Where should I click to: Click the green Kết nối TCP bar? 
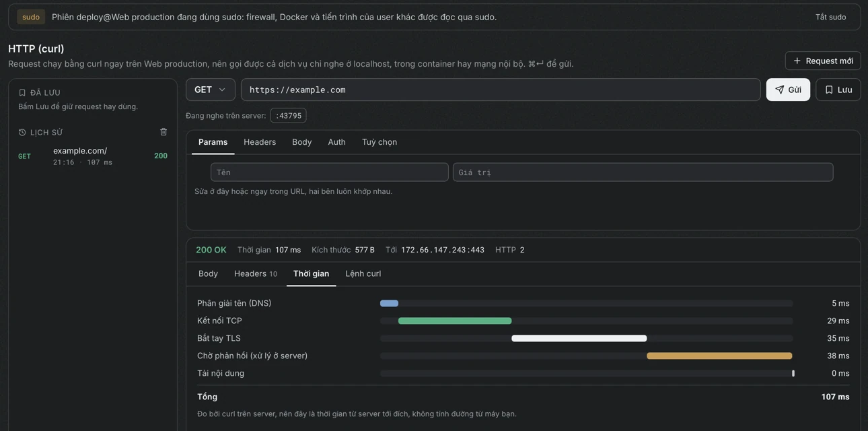point(455,321)
